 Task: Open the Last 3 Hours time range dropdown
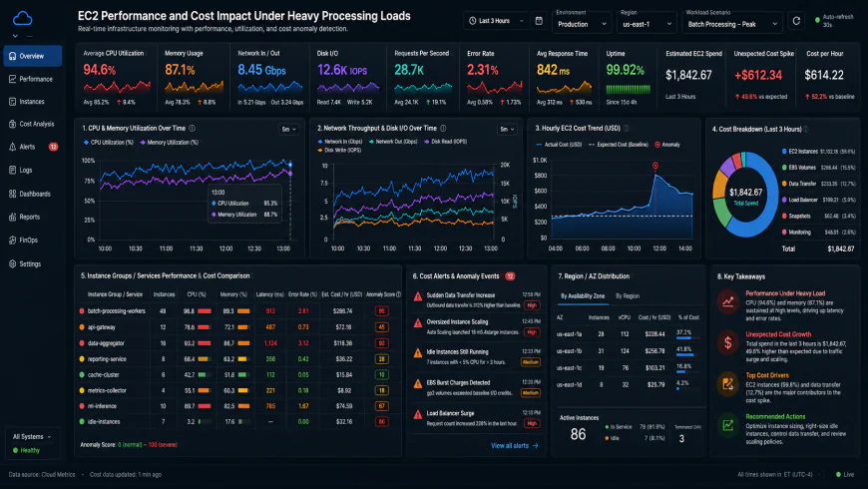click(x=496, y=21)
